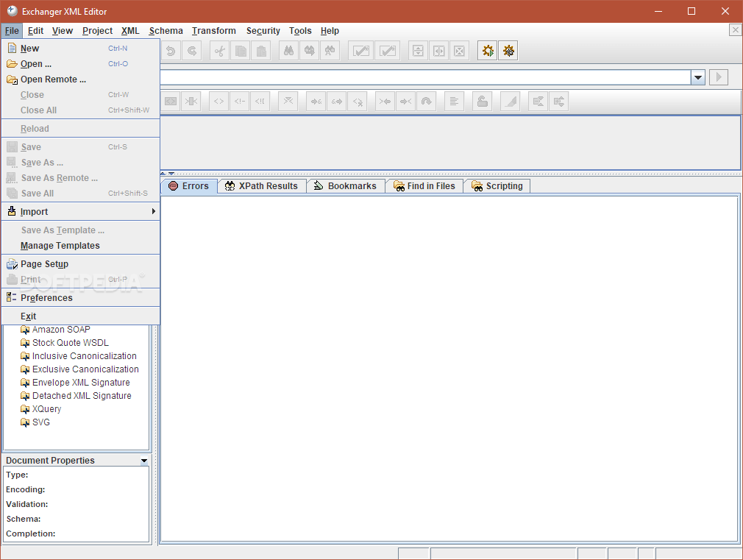The image size is (743, 560).
Task: Choose Exit to quit the editor
Action: 81,316
